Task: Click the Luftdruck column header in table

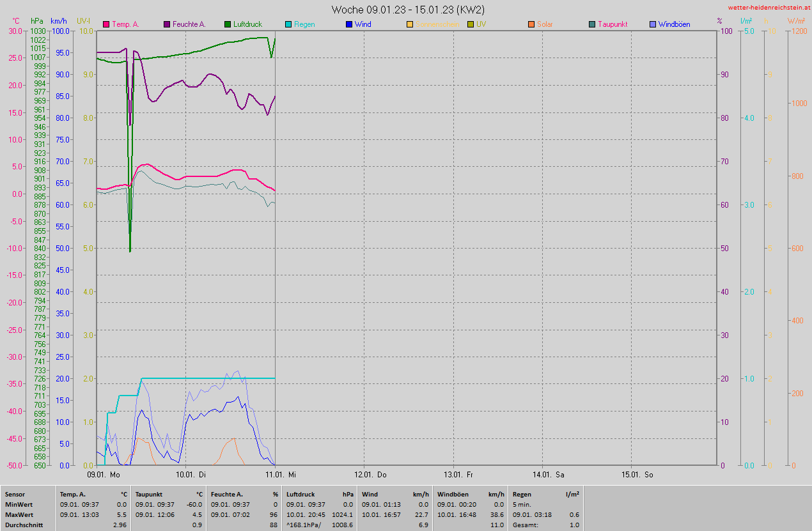Action: [x=302, y=495]
